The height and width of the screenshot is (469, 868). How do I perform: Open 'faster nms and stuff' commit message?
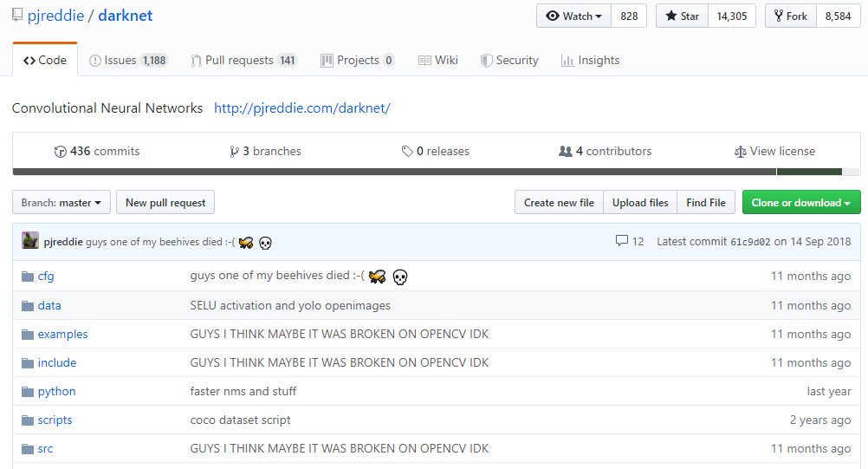243,392
